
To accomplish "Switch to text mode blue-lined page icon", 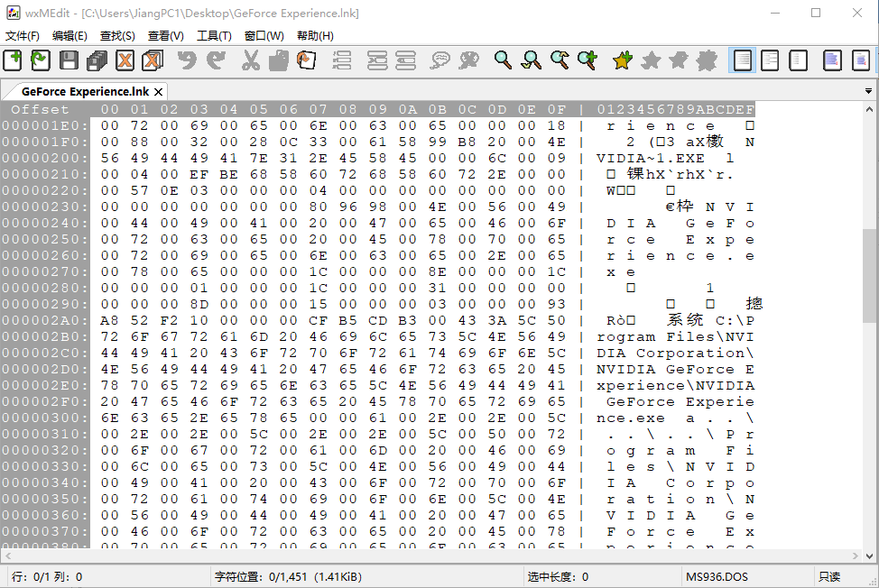I will 832,60.
